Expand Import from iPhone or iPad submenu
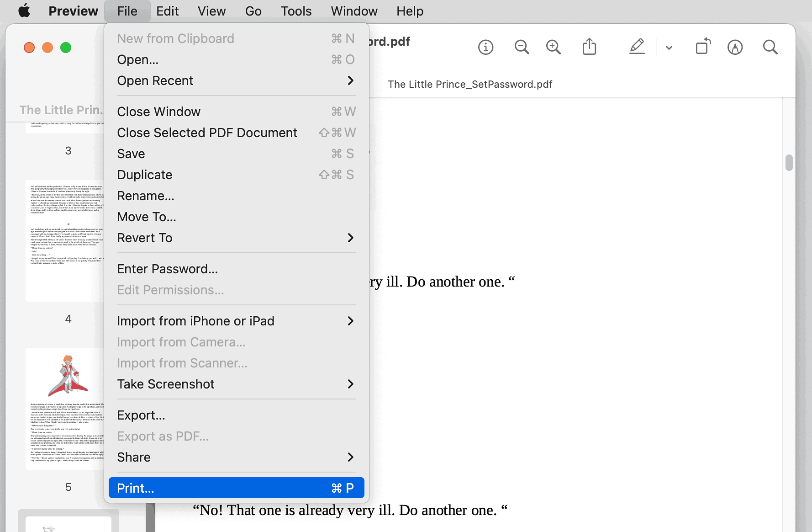This screenshot has height=532, width=812. 236,321
